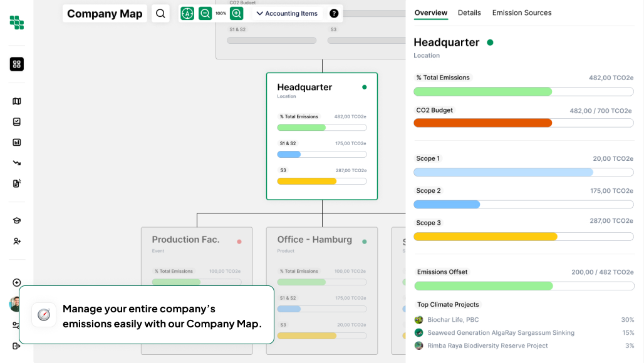Zoom out the company map

(x=205, y=13)
